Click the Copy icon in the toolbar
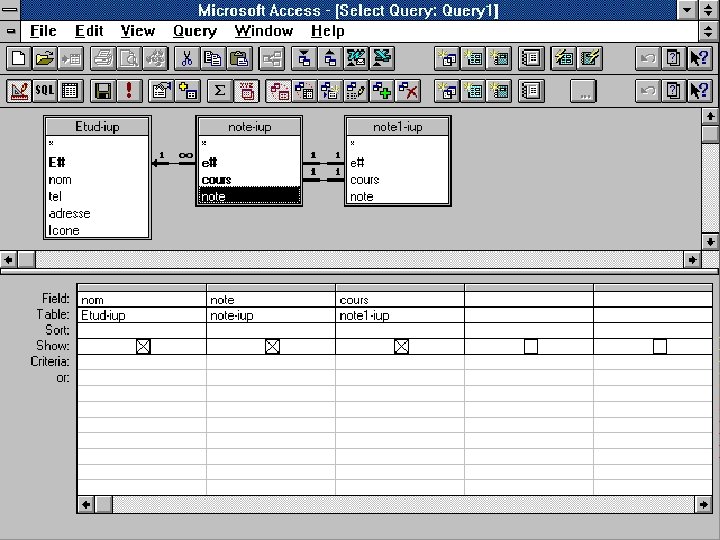The image size is (720, 540). coord(213,59)
